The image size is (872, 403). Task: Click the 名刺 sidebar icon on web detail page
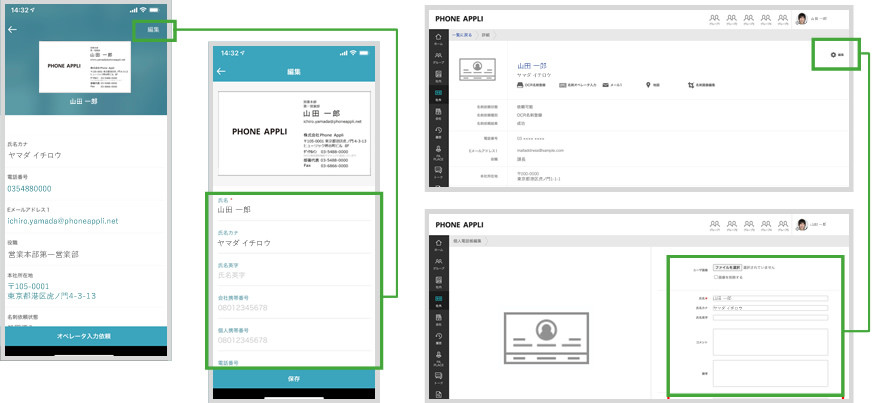tap(439, 94)
